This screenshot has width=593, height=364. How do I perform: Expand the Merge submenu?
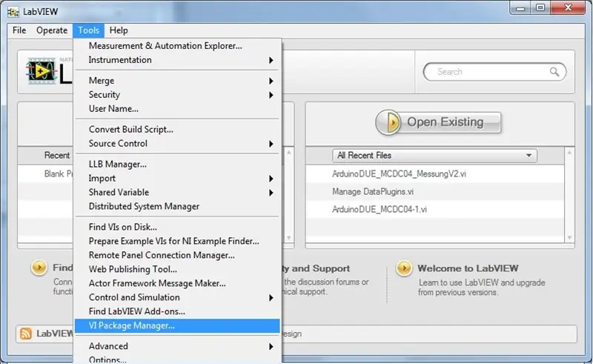pos(177,81)
